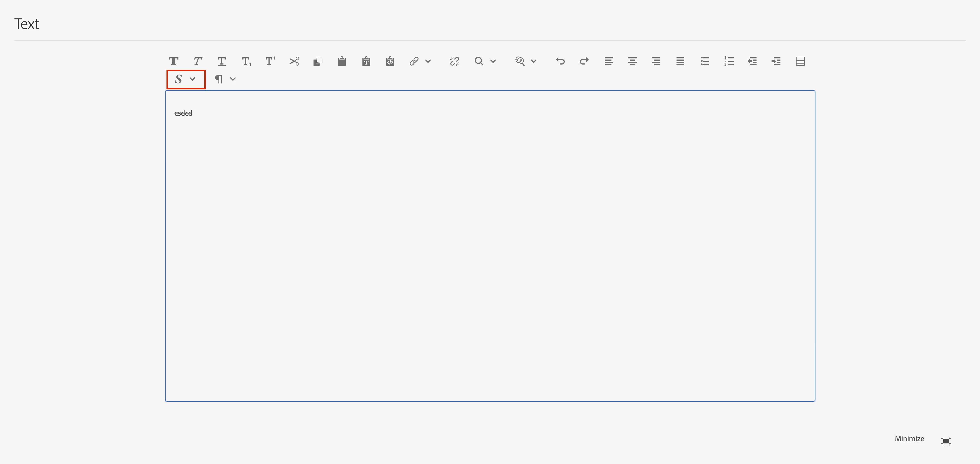This screenshot has height=464, width=980.
Task: Click the unlink icon
Action: (x=454, y=61)
